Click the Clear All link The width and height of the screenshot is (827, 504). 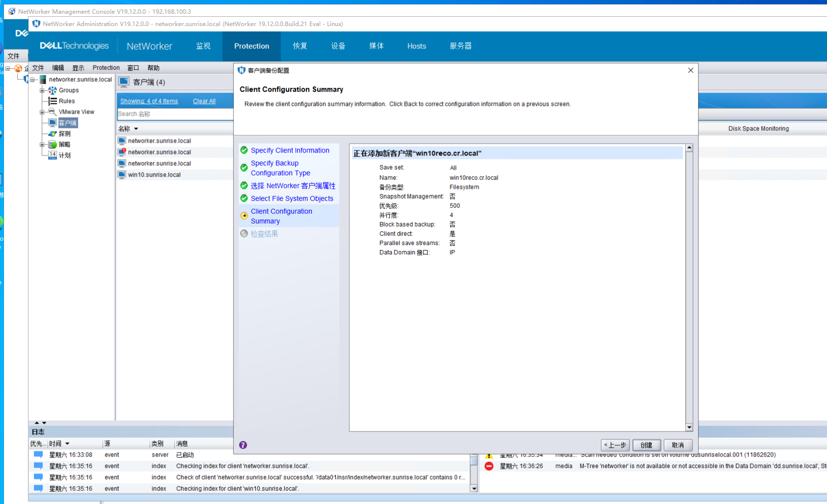[204, 101]
